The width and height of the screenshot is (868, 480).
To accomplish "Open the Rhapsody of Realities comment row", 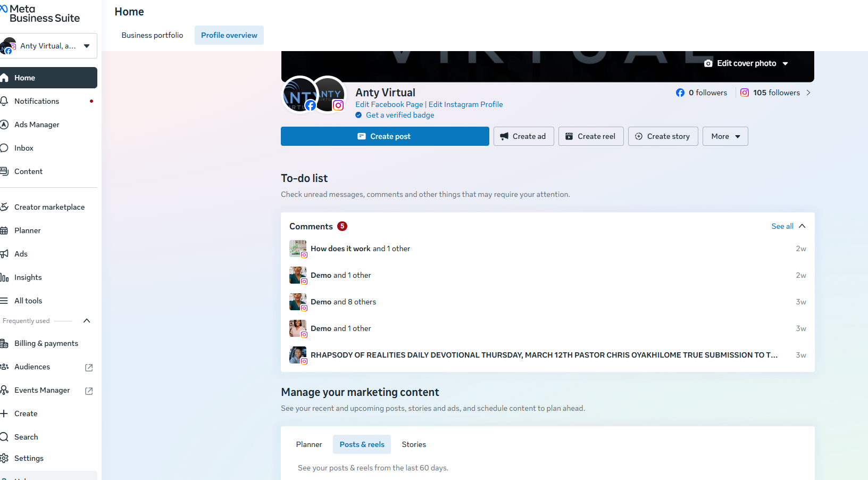I will (x=548, y=355).
